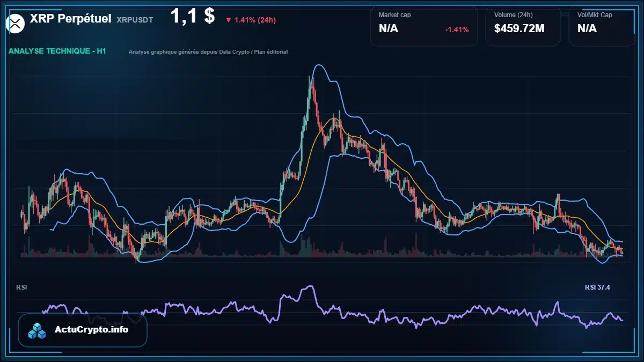Screen dimensions: 644x362
Task: Click the XRP coin logo icon
Action: coord(16,23)
